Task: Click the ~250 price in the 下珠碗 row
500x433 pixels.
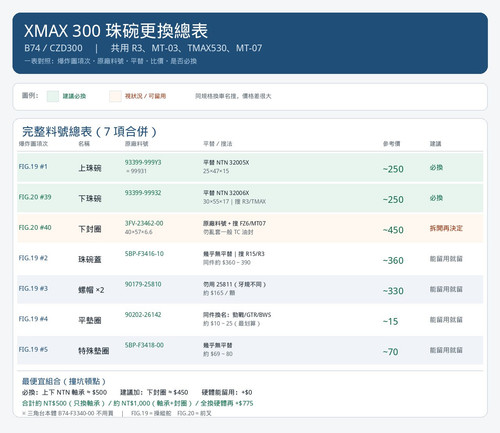Action: [x=393, y=199]
